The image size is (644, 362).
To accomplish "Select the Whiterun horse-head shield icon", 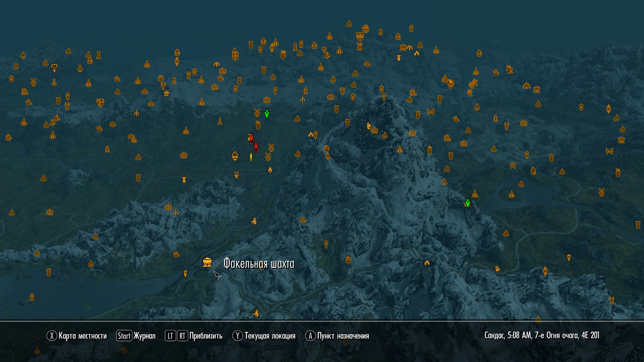I will click(235, 156).
